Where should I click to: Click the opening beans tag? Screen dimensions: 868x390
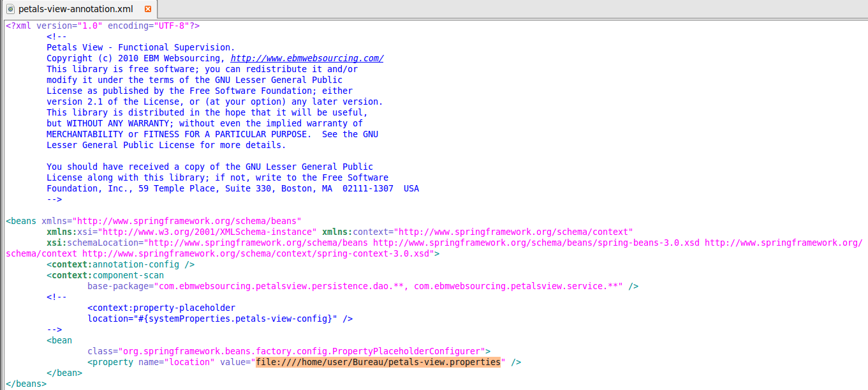tap(21, 221)
